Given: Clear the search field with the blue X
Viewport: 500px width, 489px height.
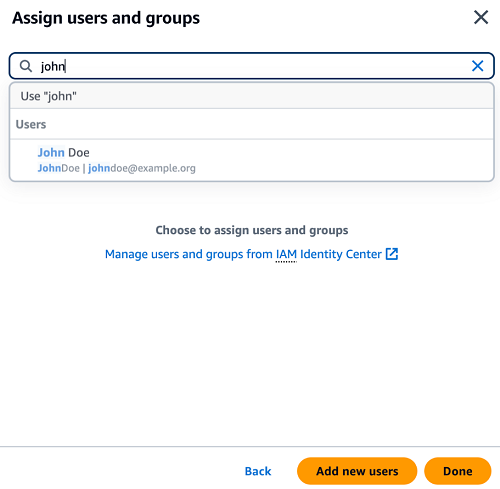Looking at the screenshot, I should point(477,66).
